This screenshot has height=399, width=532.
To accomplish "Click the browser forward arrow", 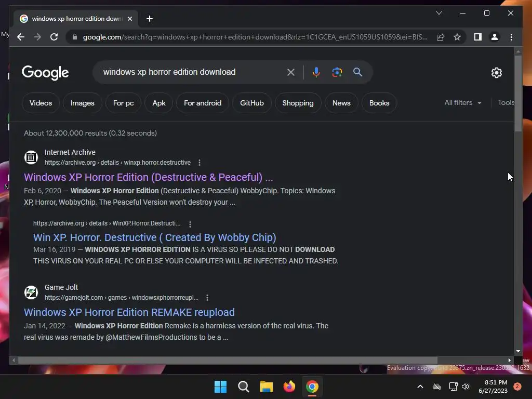I will click(37, 37).
